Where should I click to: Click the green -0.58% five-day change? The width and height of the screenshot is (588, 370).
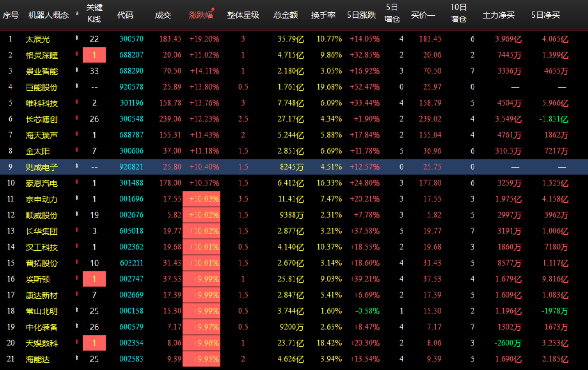tap(368, 311)
